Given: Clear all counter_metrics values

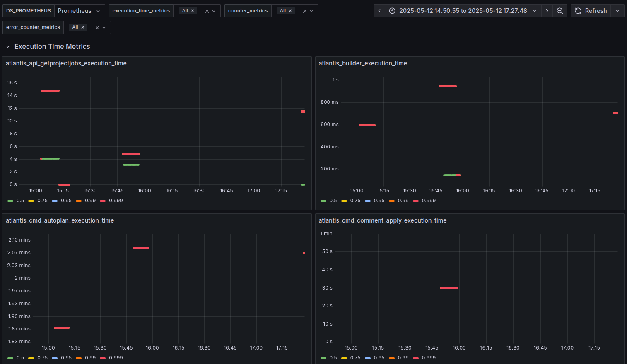Looking at the screenshot, I should pos(305,11).
